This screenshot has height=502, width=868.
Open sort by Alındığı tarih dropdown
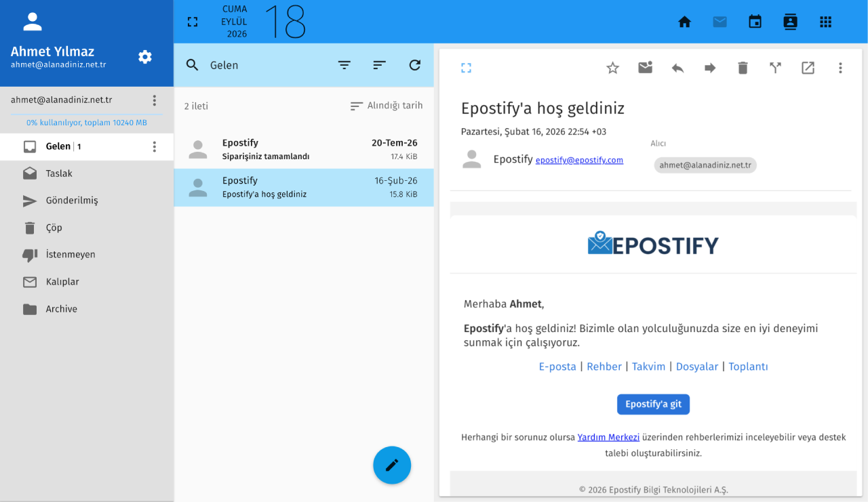[x=387, y=106]
